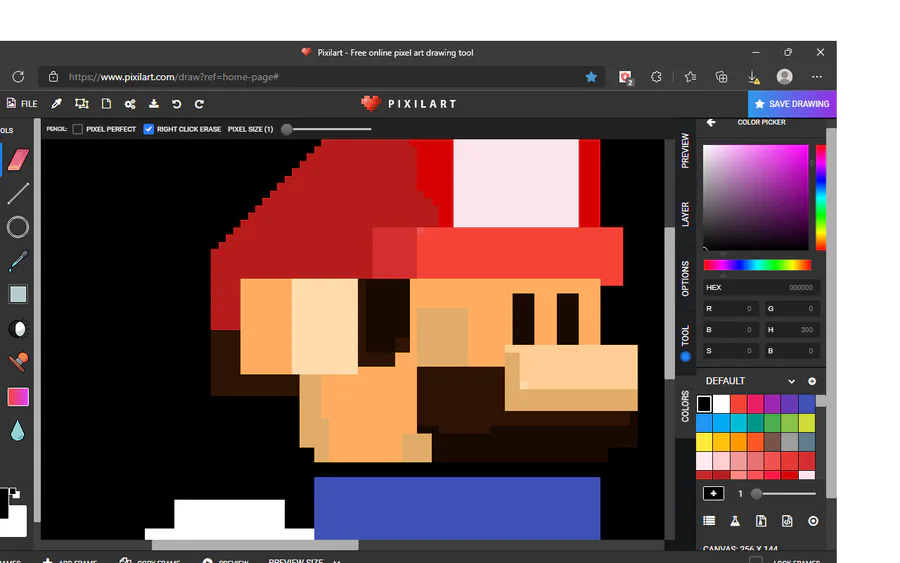Viewport: 900px width, 563px height.
Task: Add a new palette with the plus circle
Action: (812, 381)
